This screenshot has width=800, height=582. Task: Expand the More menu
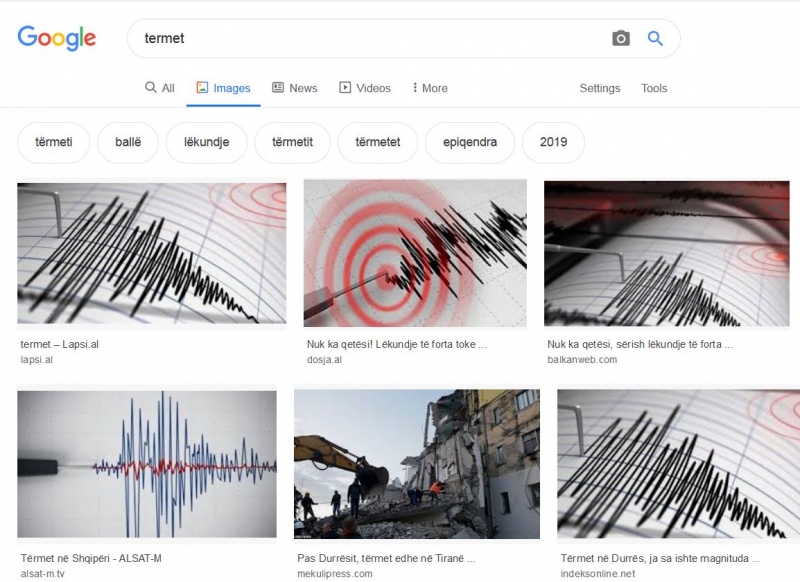[430, 88]
